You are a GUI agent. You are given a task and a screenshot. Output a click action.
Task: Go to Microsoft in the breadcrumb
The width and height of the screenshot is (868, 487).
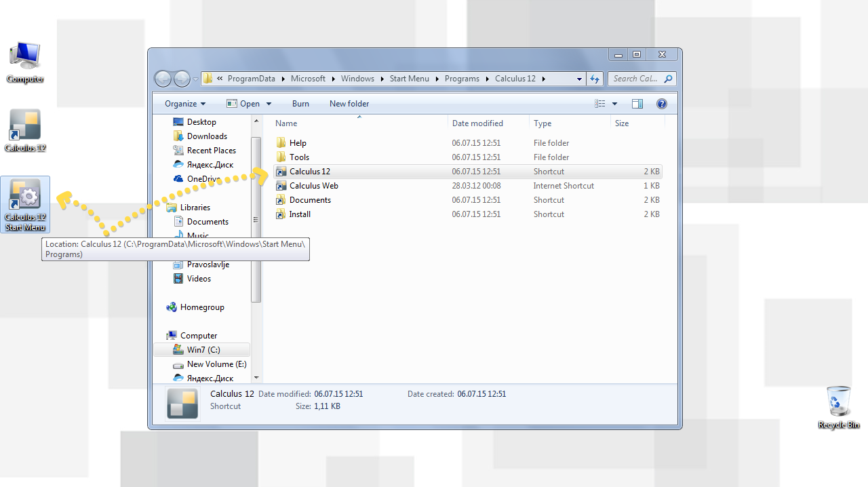308,79
